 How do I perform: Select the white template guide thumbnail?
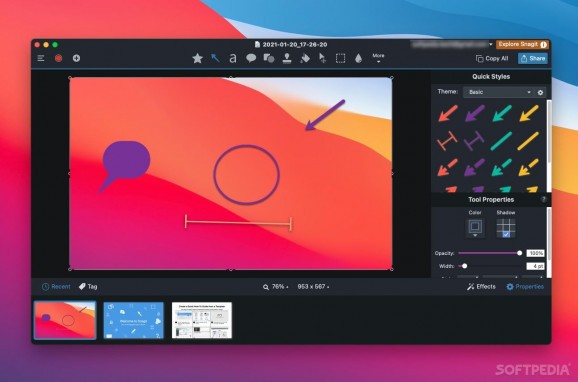pos(202,320)
